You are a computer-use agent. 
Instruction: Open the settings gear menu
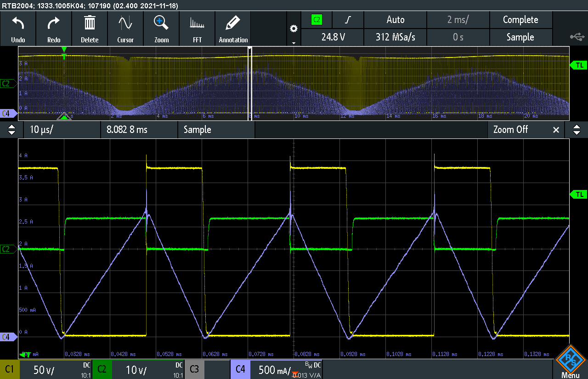point(294,29)
